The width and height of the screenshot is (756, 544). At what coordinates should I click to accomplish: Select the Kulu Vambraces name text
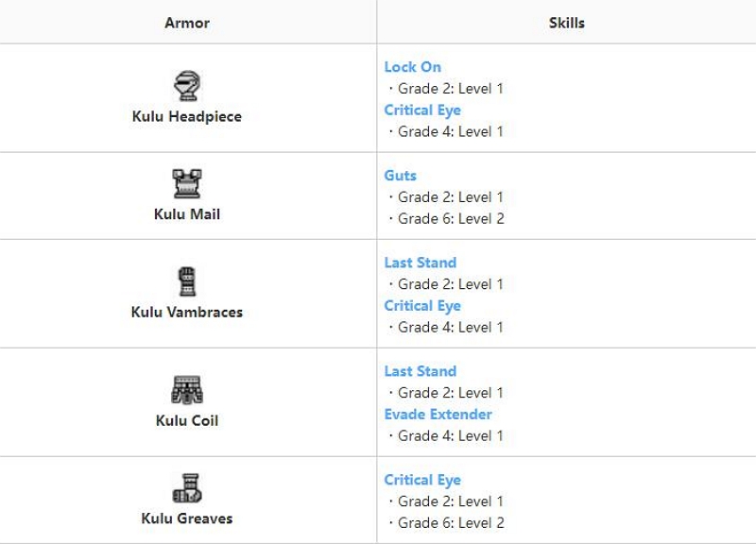pyautogui.click(x=187, y=312)
